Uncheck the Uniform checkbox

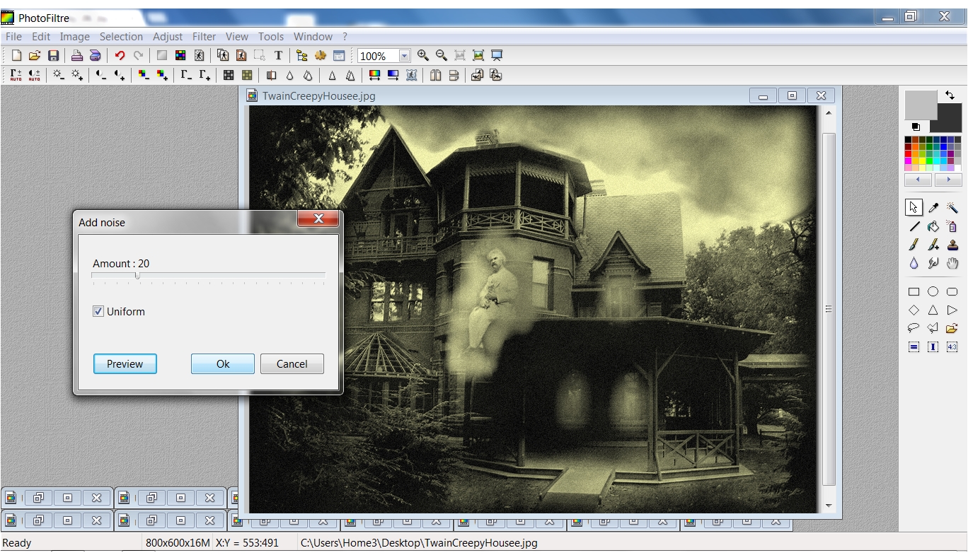coord(98,311)
